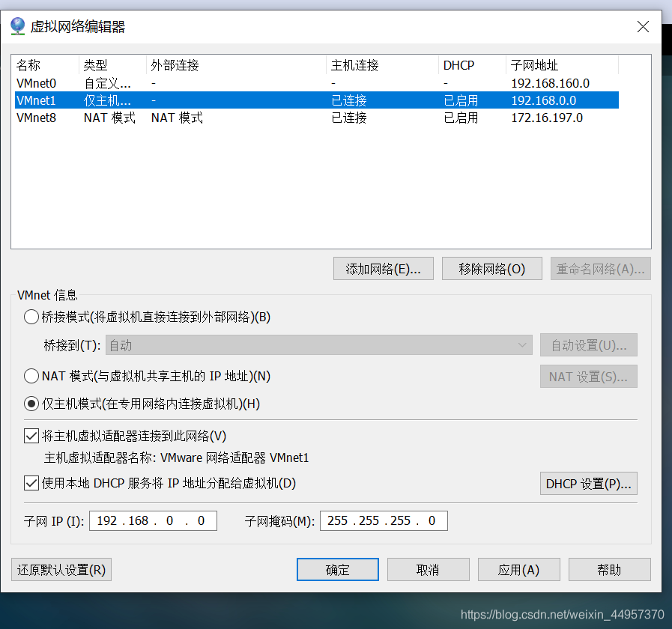Viewport: 672px width, 629px height.
Task: Select 仅主机模式 radio button
Action: (x=31, y=404)
